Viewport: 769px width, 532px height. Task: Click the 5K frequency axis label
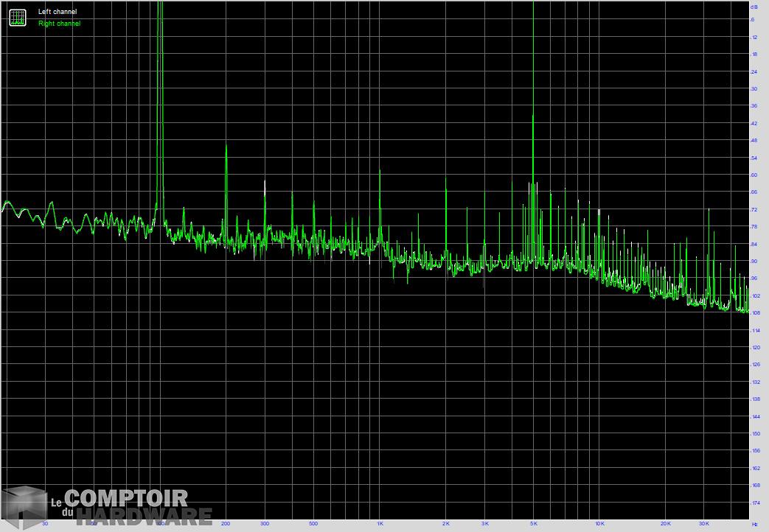(533, 524)
